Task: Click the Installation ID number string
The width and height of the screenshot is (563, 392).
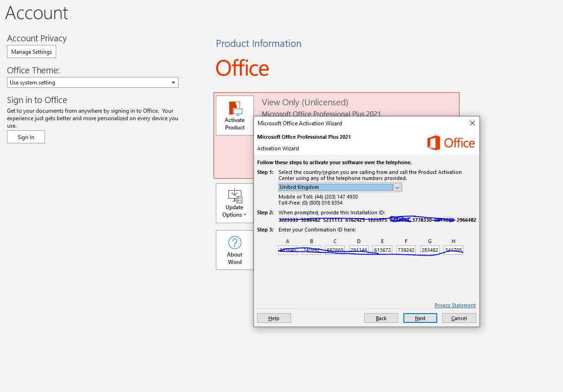Action: [x=377, y=220]
